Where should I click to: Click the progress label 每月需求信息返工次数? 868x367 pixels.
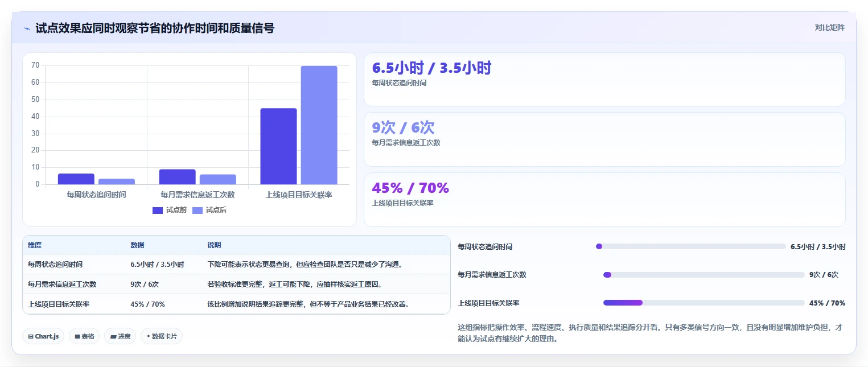click(x=492, y=275)
